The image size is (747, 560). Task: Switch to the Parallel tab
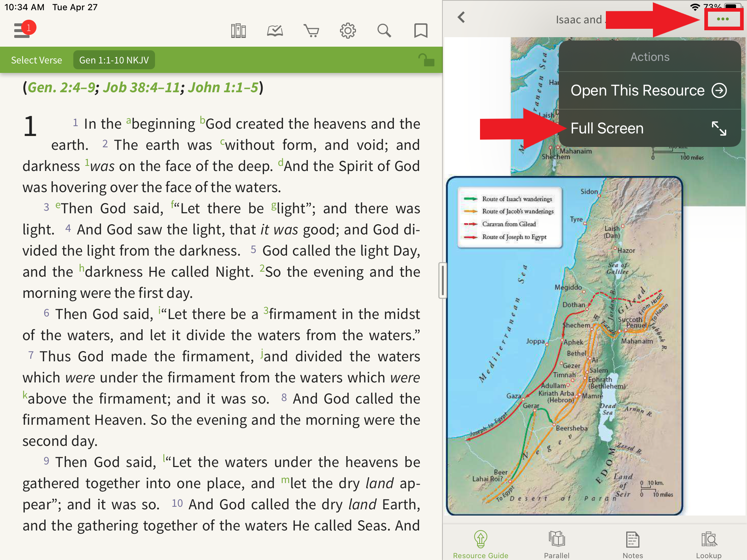click(x=557, y=545)
